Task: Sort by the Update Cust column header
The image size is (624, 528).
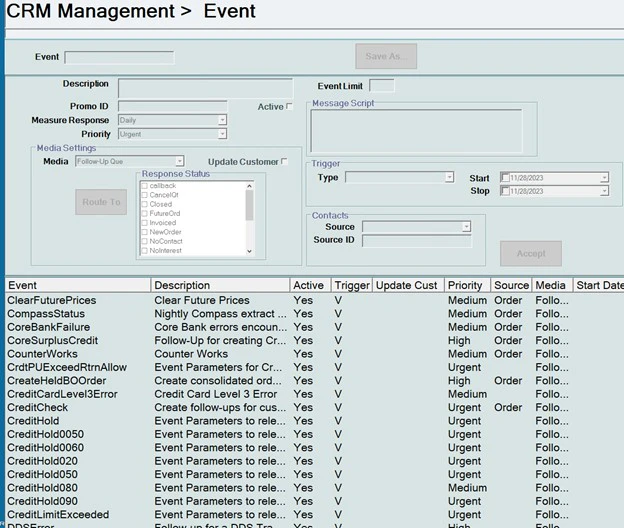Action: pos(408,285)
